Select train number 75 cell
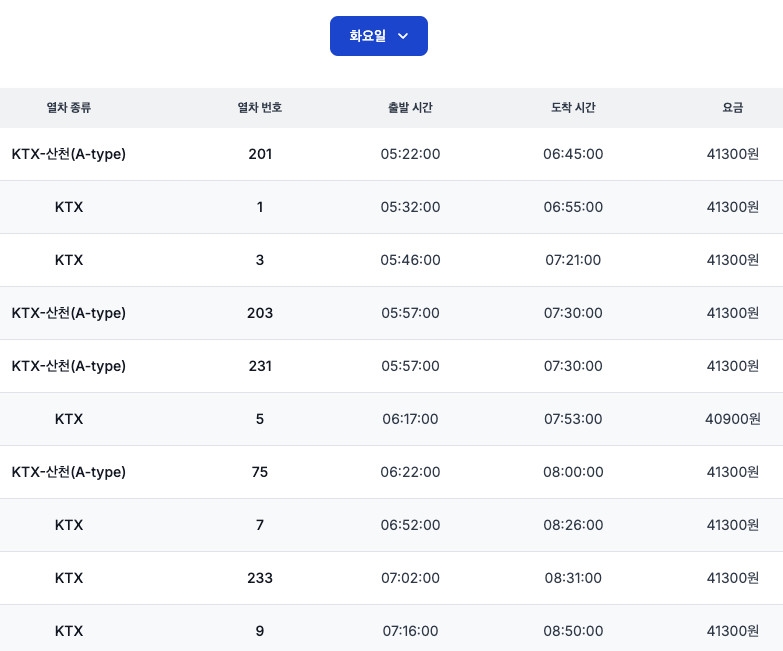 pyautogui.click(x=260, y=472)
